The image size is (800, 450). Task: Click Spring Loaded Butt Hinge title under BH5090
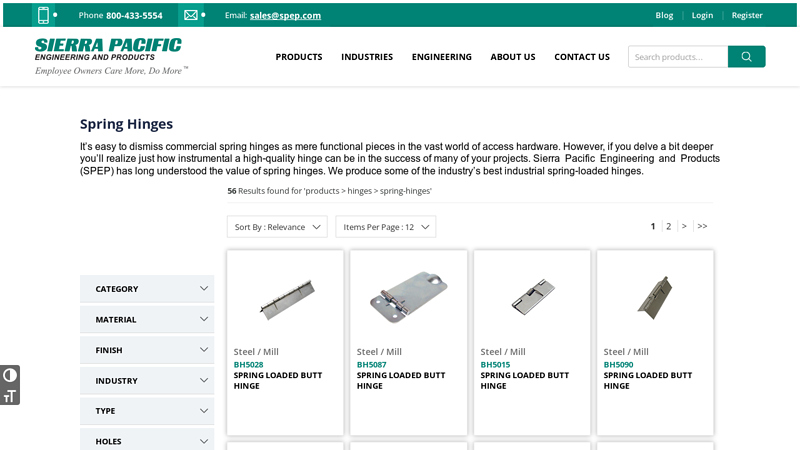point(647,381)
